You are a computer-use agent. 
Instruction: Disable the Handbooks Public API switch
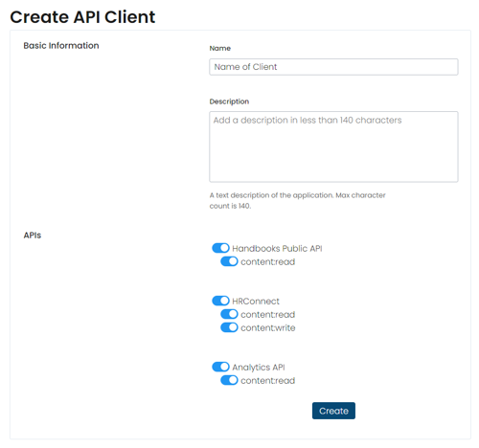pos(220,248)
